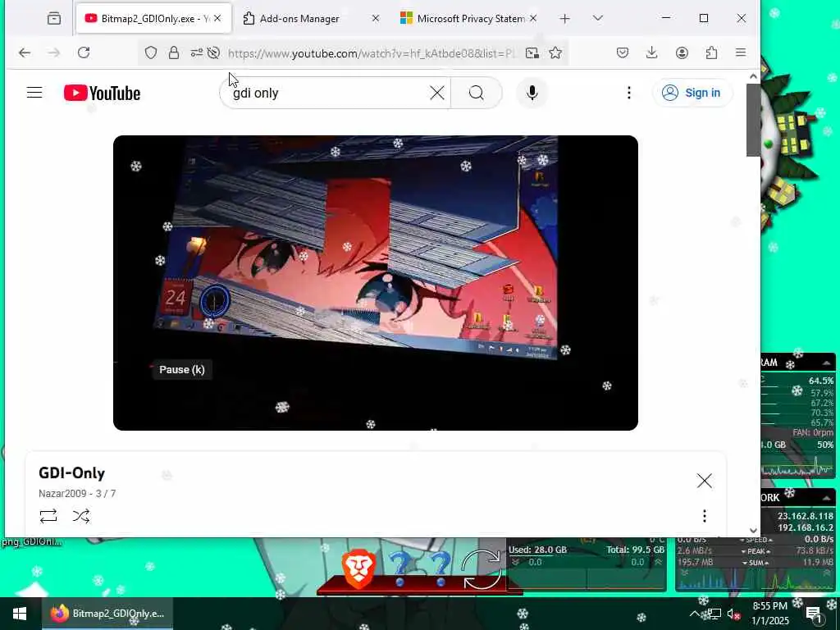Screen dimensions: 840x630
Task: Open the extensions puzzle icon
Action: pyautogui.click(x=711, y=52)
